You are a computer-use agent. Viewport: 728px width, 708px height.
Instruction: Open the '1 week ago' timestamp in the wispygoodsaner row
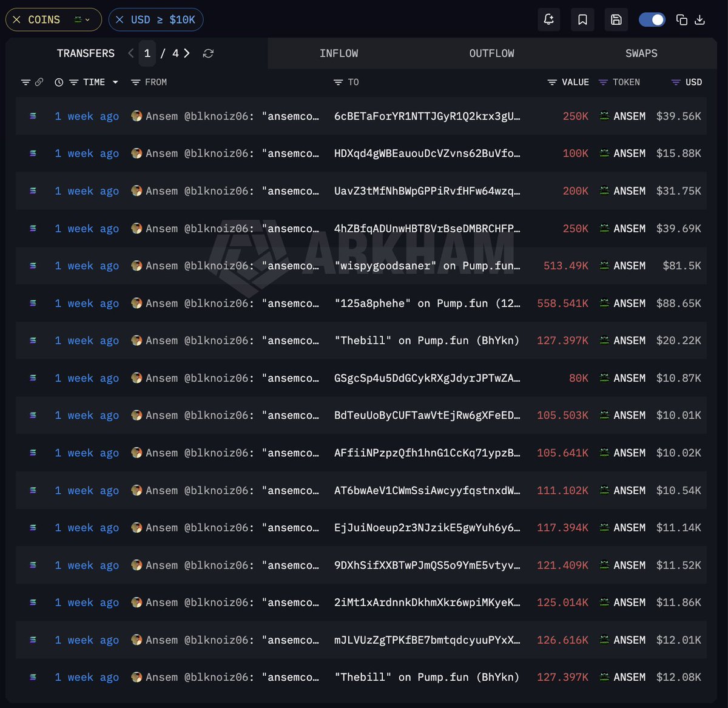coord(87,266)
